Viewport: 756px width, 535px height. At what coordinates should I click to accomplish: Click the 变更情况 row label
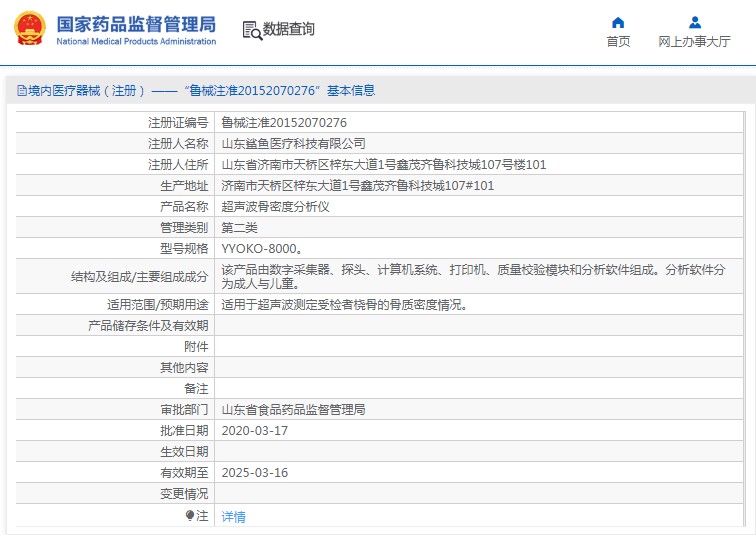click(x=184, y=494)
